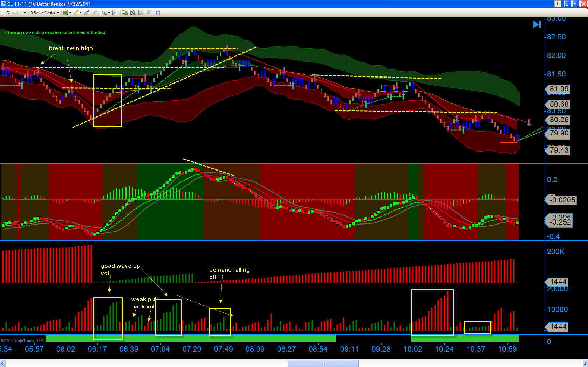The image size is (588, 367).
Task: Click the horizontal scrollbar thumb
Action: pyautogui.click(x=323, y=363)
